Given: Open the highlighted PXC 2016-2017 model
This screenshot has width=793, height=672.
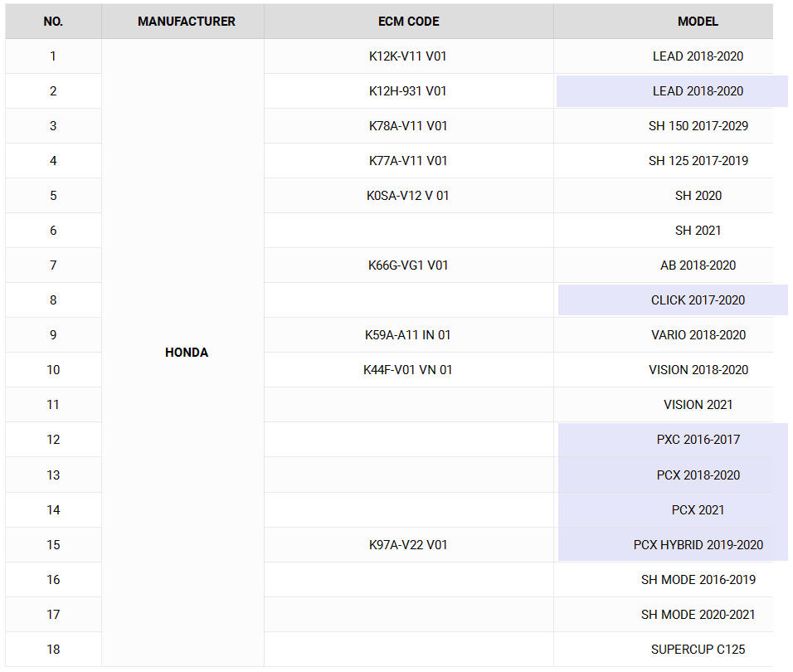Looking at the screenshot, I should (698, 440).
